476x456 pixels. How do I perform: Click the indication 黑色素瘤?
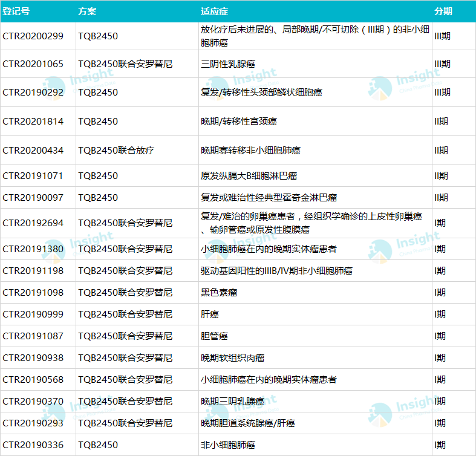[x=219, y=293]
